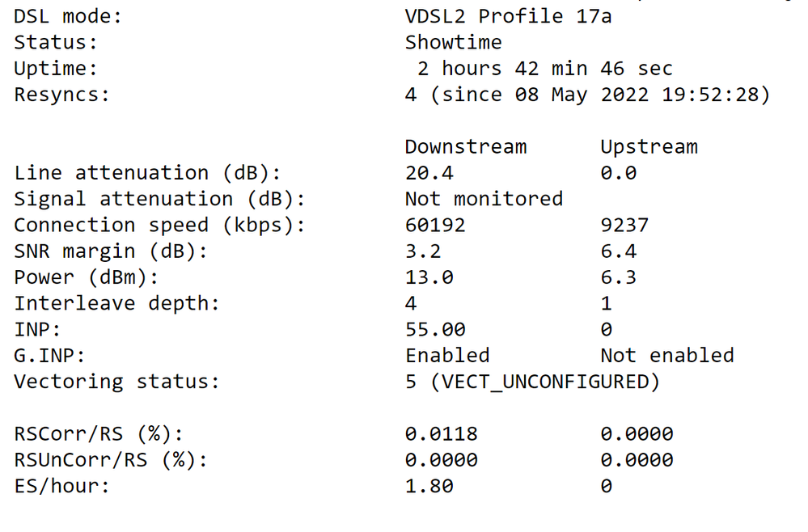
Task: Click the downstream INP value 55.00
Action: coord(435,329)
